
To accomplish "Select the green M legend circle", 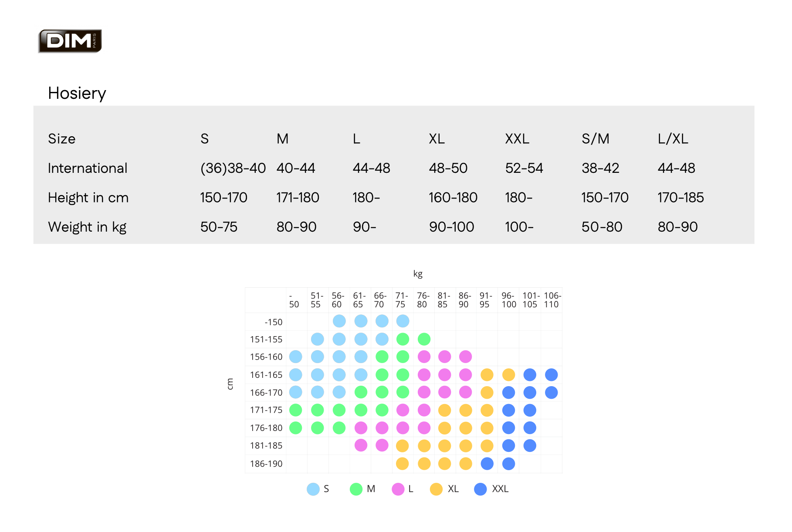I will (356, 489).
